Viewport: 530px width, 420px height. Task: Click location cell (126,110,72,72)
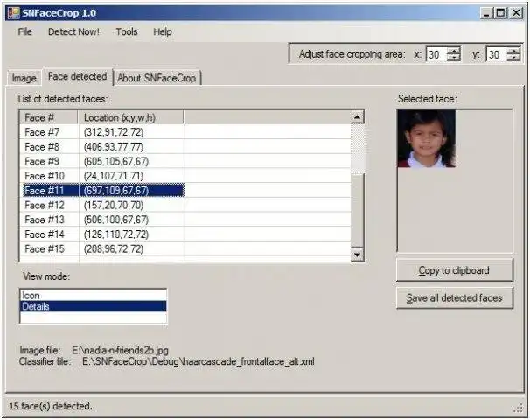[x=116, y=234]
